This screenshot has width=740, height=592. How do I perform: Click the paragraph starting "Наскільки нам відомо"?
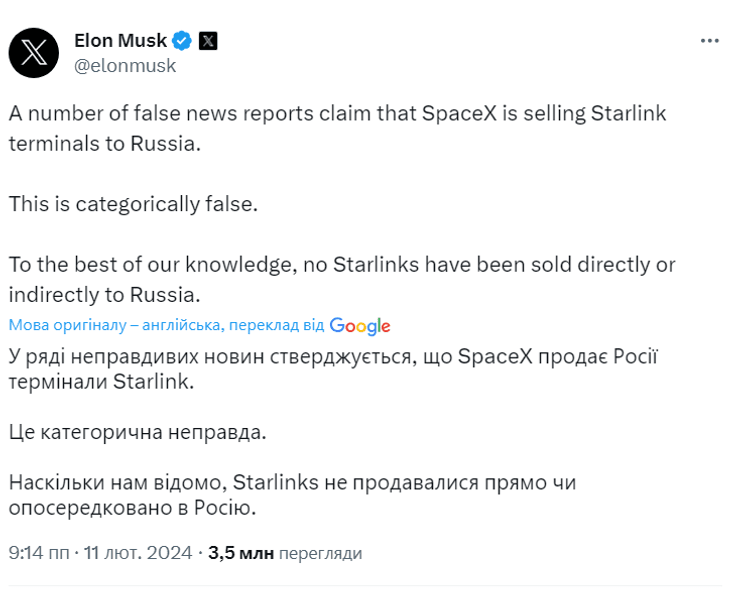click(x=292, y=495)
